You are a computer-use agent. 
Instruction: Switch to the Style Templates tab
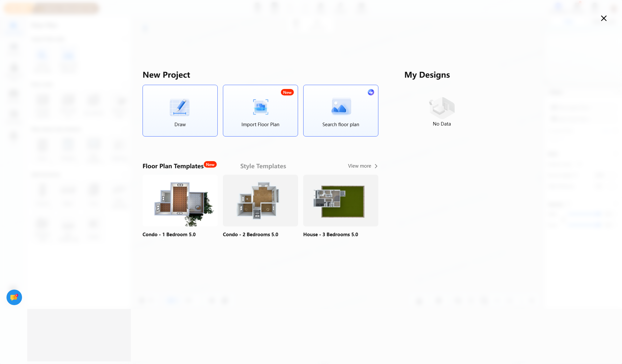[x=263, y=166]
